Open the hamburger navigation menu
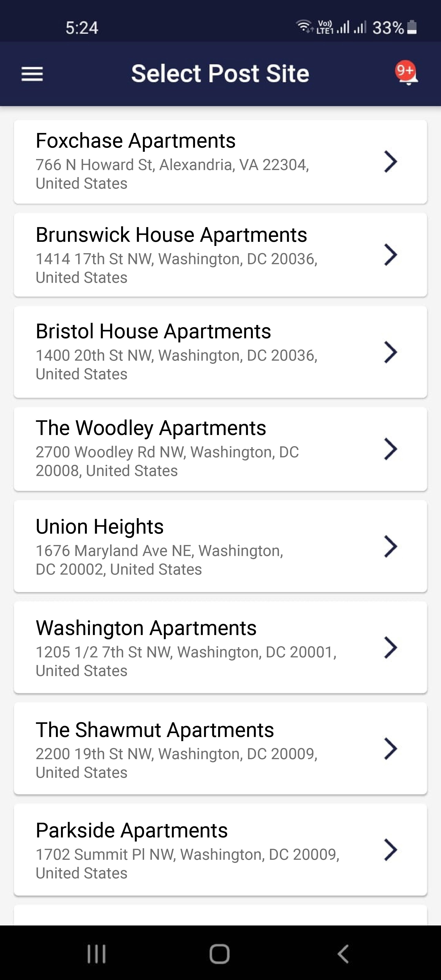The image size is (441, 980). [x=32, y=74]
